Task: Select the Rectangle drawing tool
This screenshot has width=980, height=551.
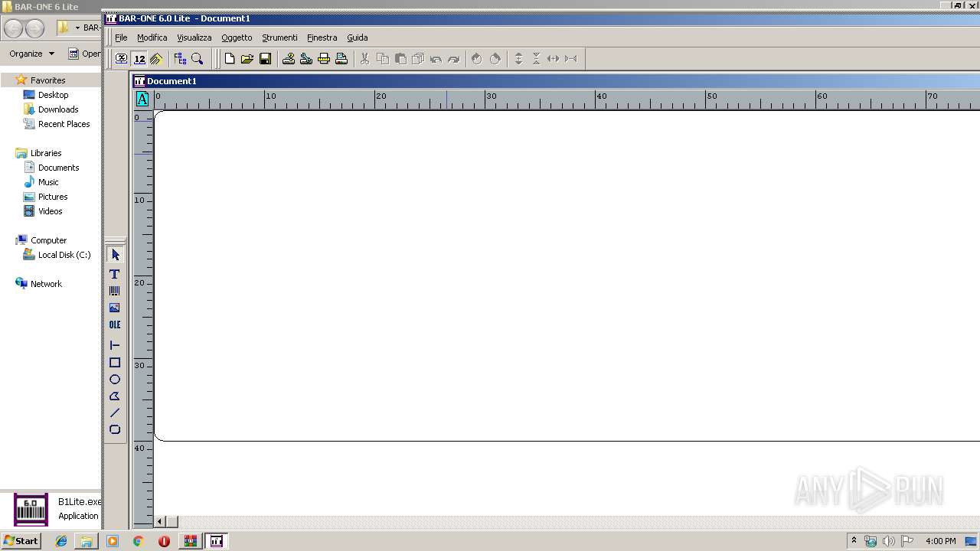Action: pyautogui.click(x=115, y=363)
